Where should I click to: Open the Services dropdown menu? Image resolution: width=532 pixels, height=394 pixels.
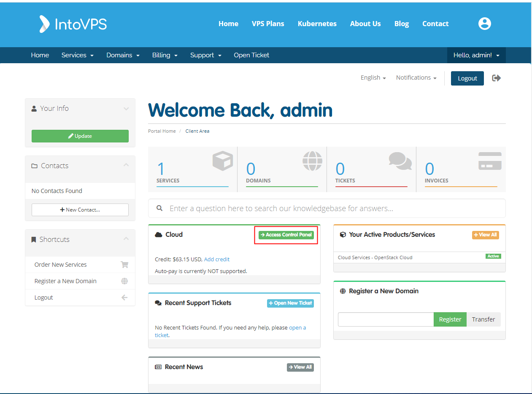[78, 55]
